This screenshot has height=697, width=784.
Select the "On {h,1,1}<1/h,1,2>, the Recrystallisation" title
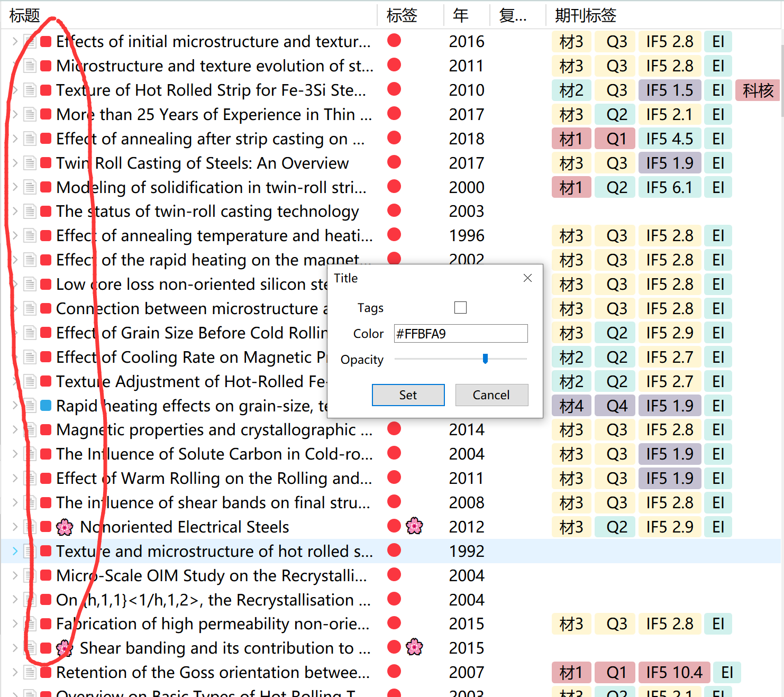pyautogui.click(x=213, y=600)
